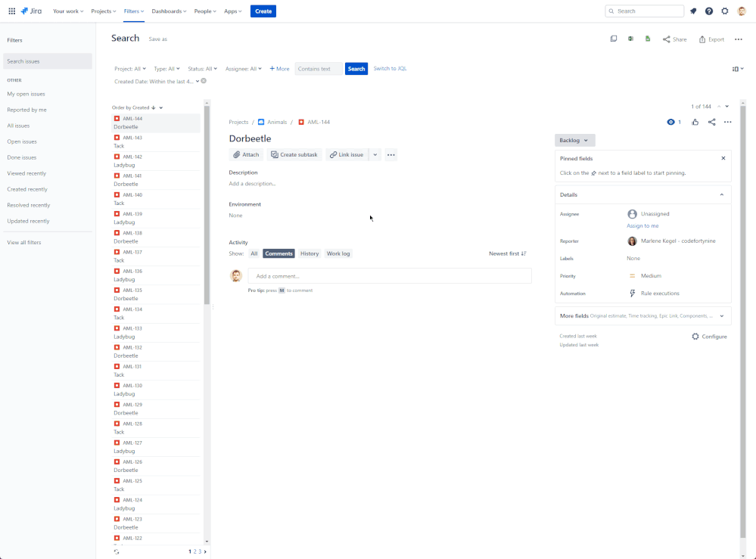Remove the Created Date filter

coord(204,81)
